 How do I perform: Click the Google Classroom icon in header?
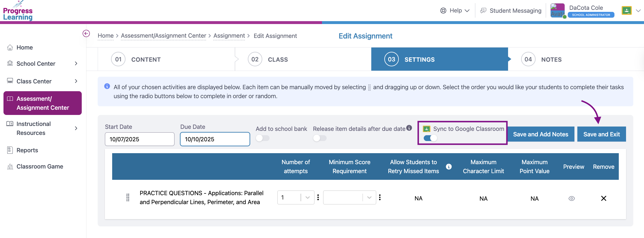pos(627,11)
